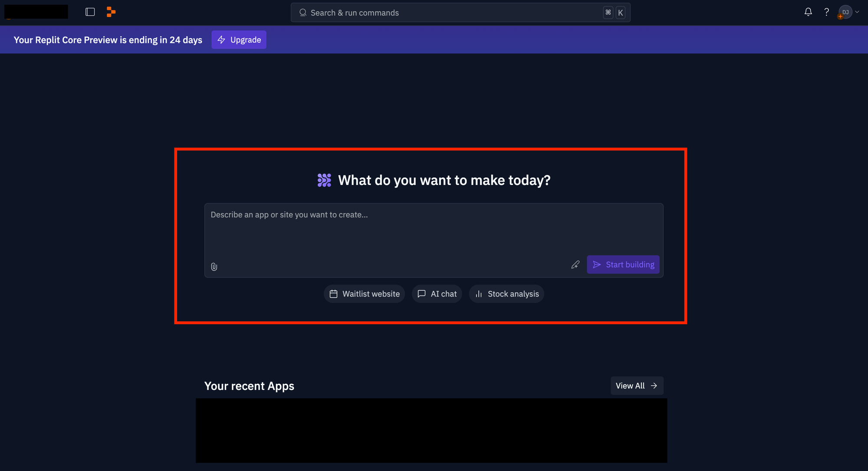Click the notification bell icon
Screen dimensions: 868x471
tap(808, 12)
